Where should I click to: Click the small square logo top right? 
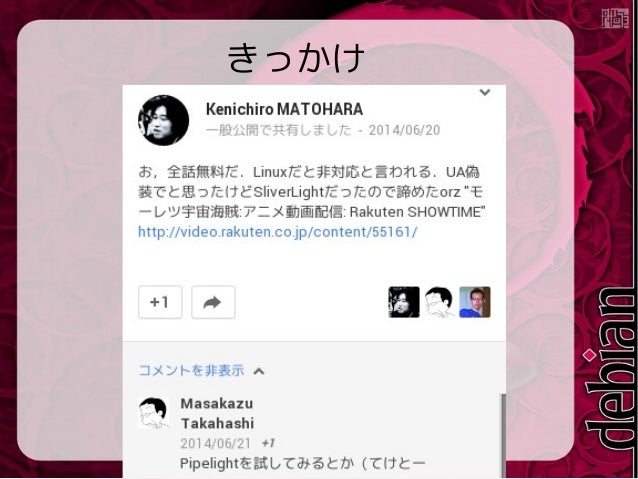pyautogui.click(x=615, y=18)
